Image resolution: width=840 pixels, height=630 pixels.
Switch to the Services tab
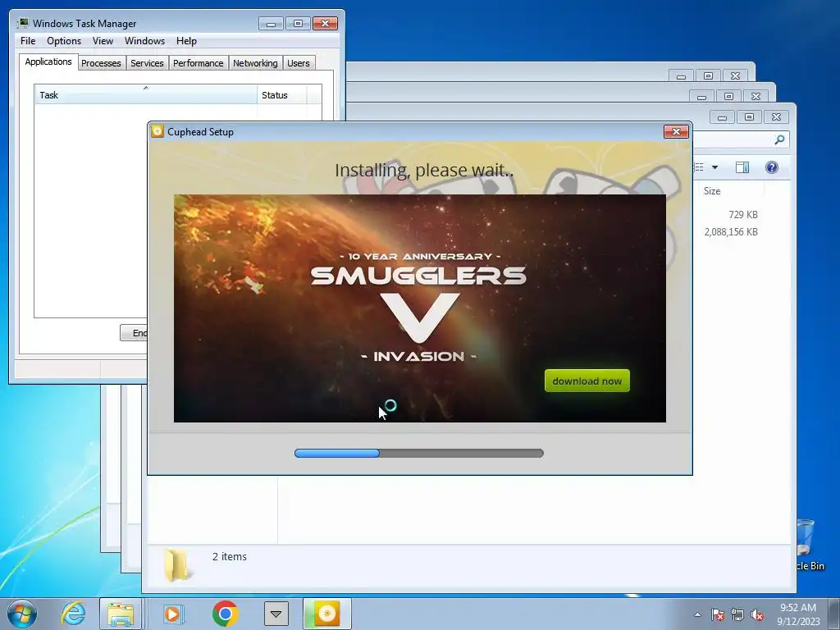click(147, 63)
